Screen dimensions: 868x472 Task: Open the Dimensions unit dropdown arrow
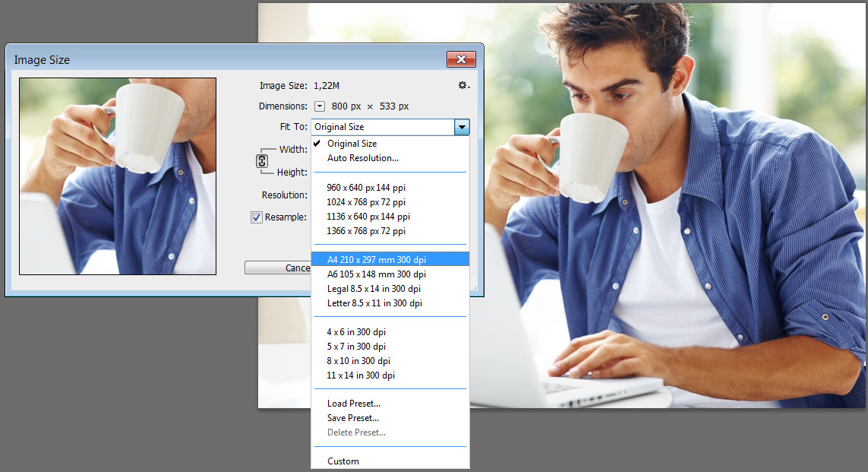(x=320, y=106)
